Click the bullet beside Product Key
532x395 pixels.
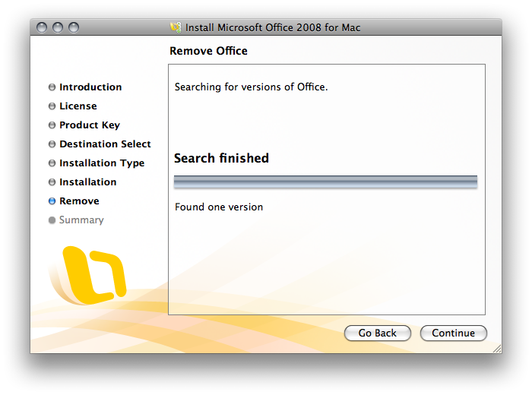(52, 125)
